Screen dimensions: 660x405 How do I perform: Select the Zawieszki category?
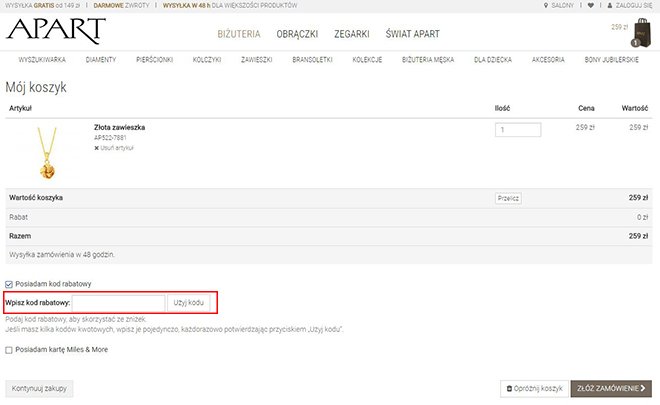[256, 60]
